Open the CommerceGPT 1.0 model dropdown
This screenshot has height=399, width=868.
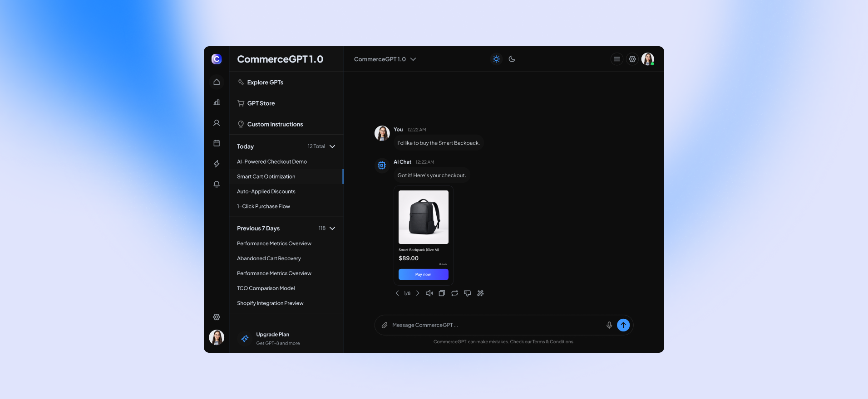[385, 59]
